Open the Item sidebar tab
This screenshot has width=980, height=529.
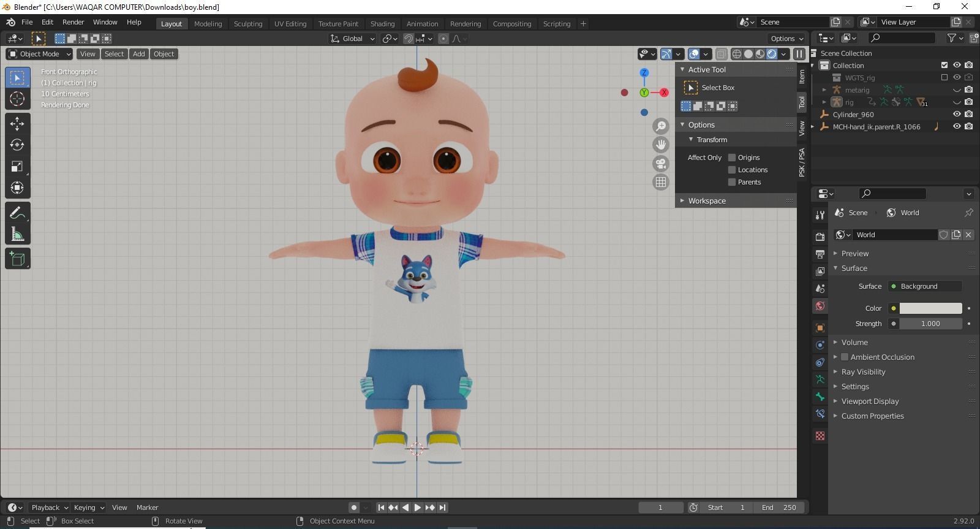pos(802,77)
